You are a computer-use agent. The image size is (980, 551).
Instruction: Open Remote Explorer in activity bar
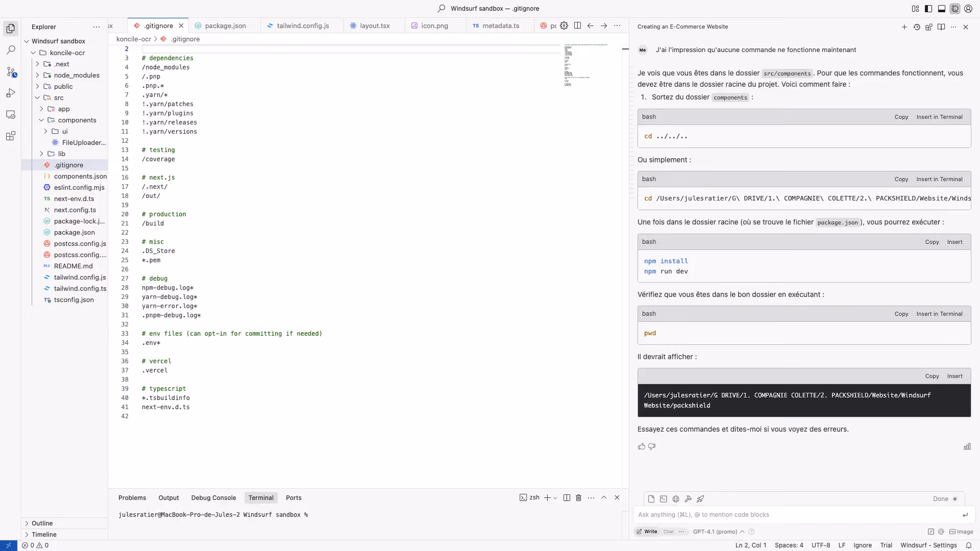tap(11, 115)
